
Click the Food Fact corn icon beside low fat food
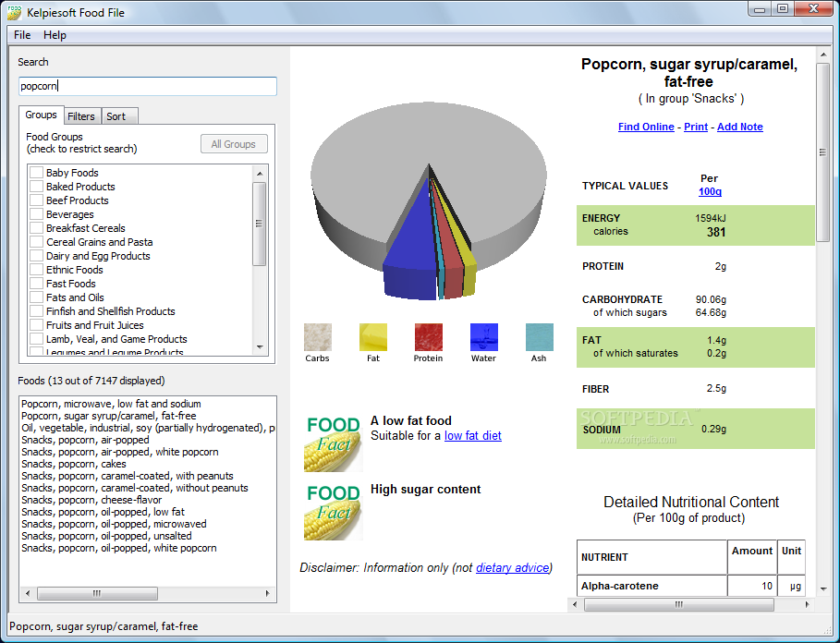pyautogui.click(x=334, y=443)
